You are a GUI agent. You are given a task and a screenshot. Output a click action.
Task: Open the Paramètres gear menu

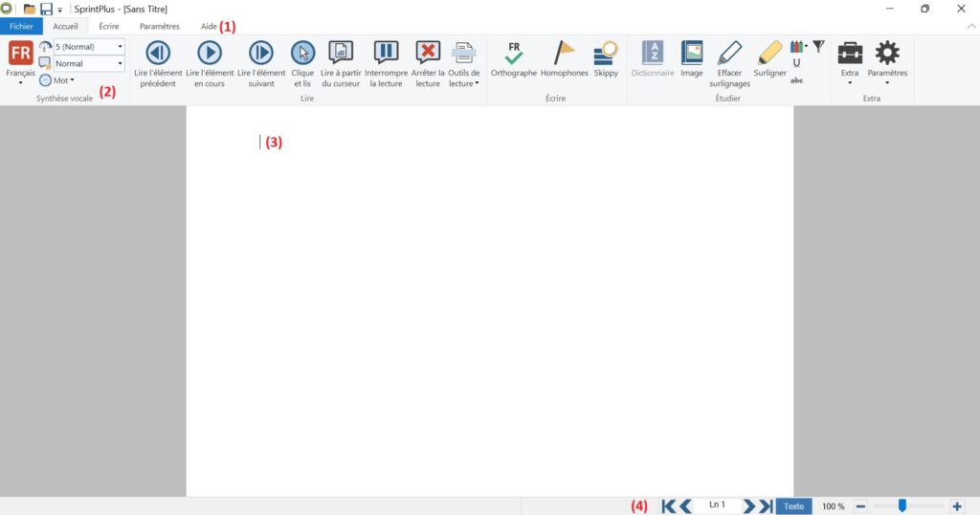coord(887,62)
